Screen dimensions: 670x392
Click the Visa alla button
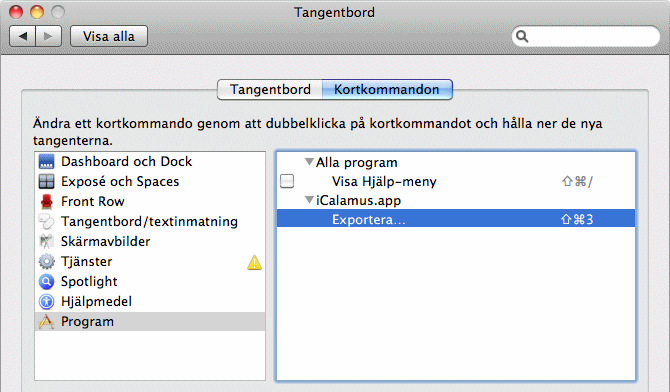(x=109, y=36)
